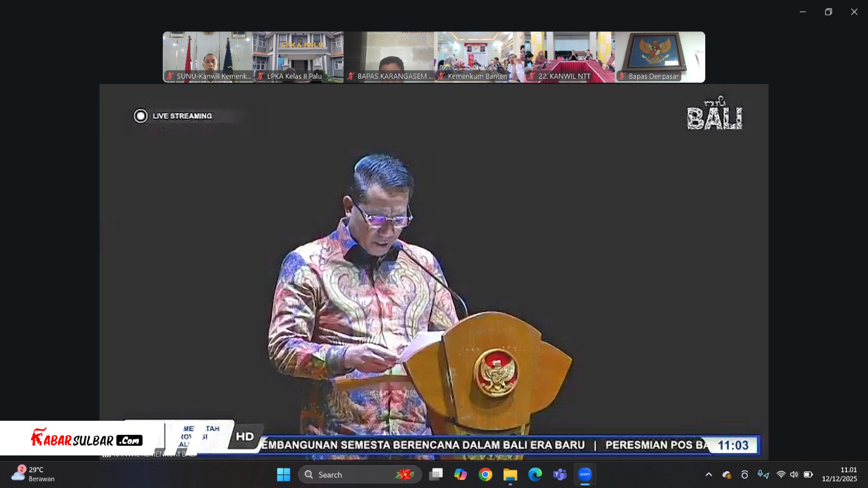
Task: Select the Bapas Denpasar participant tile
Action: point(660,57)
